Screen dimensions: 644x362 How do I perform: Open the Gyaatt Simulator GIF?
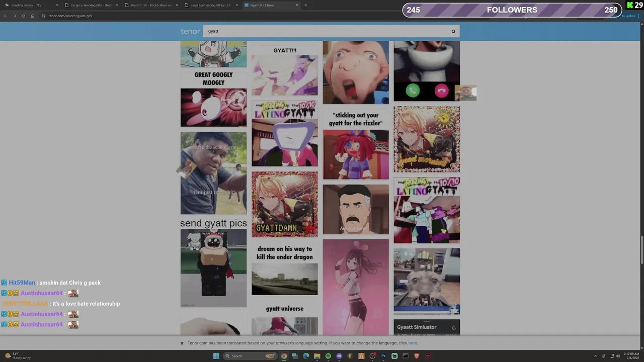pyautogui.click(x=427, y=327)
